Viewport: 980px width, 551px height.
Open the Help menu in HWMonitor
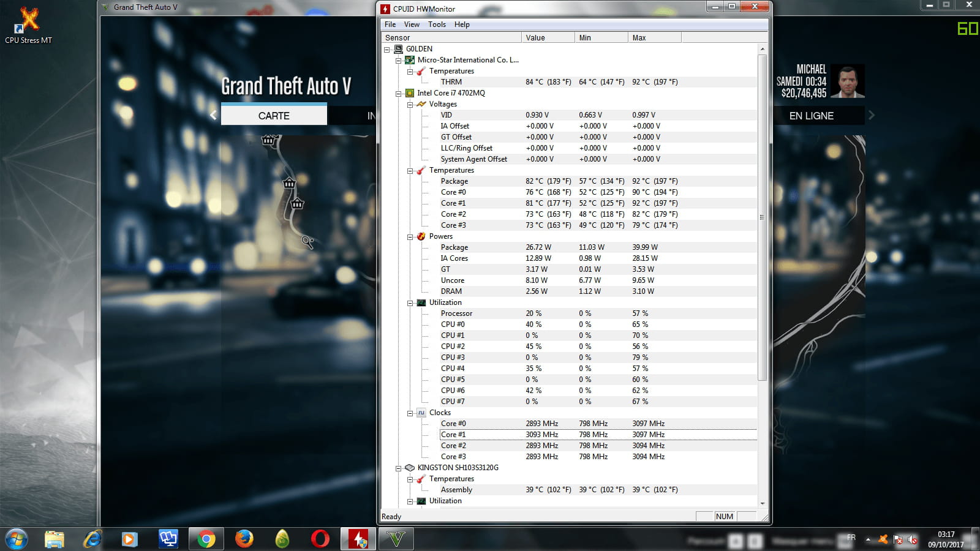(462, 24)
